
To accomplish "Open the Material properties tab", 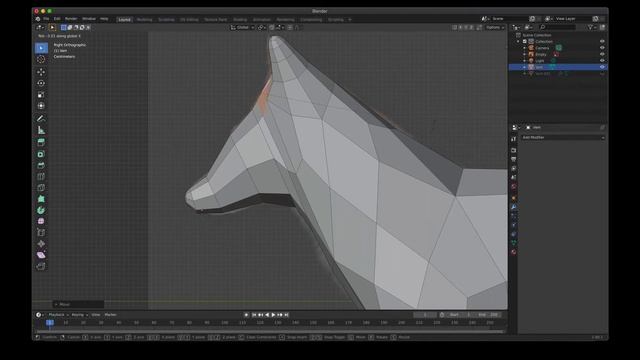I will point(513,252).
